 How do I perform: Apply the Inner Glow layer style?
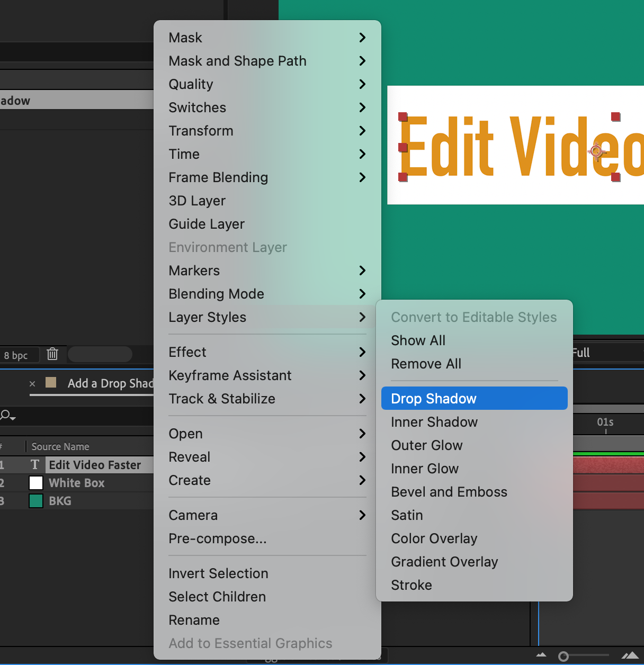[x=475, y=469]
